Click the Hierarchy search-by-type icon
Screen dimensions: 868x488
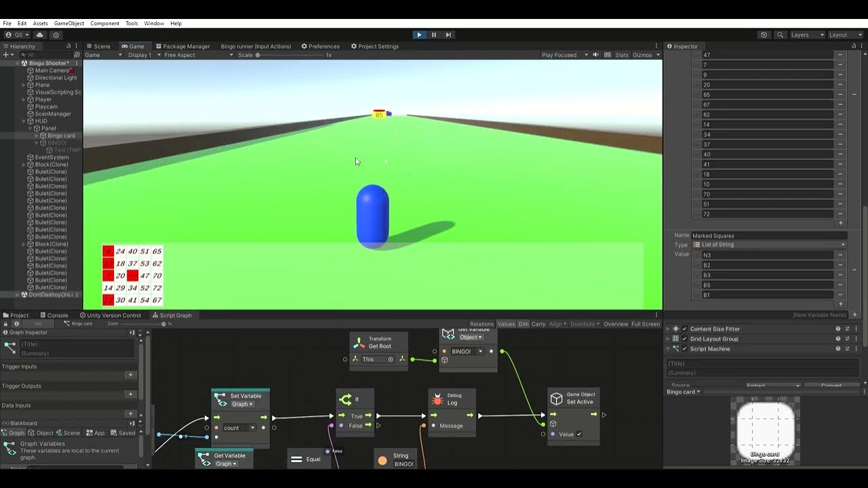tap(77, 55)
